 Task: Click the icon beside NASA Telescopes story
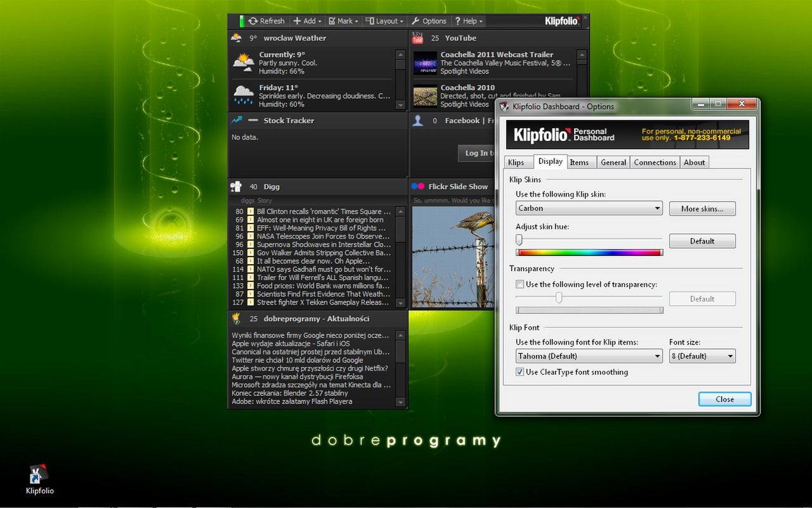[251, 236]
